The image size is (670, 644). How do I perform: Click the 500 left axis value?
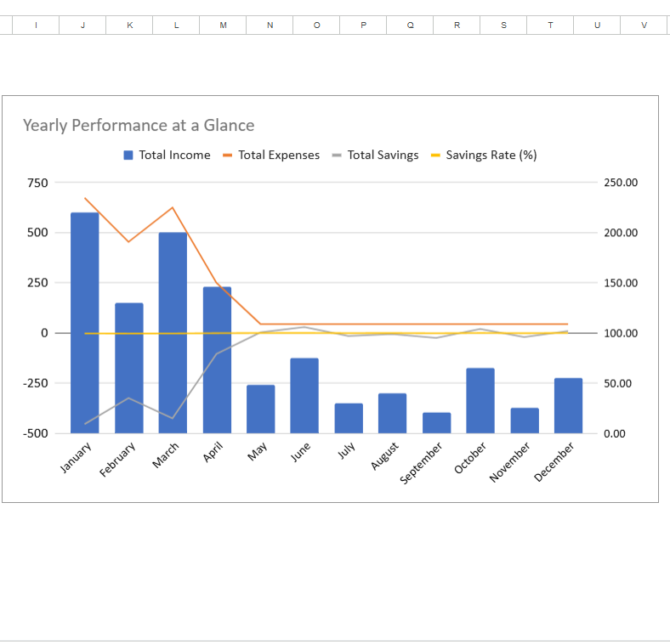(37, 233)
